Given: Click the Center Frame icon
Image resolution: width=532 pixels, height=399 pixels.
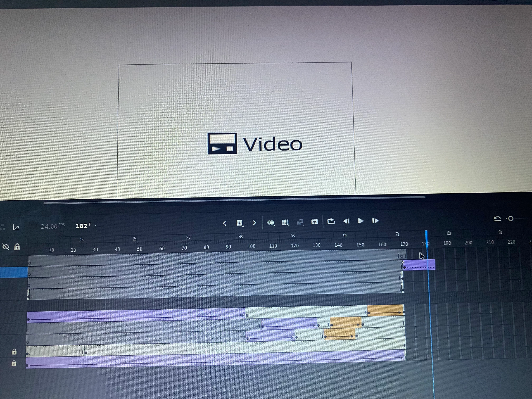Looking at the screenshot, I should (x=314, y=222).
